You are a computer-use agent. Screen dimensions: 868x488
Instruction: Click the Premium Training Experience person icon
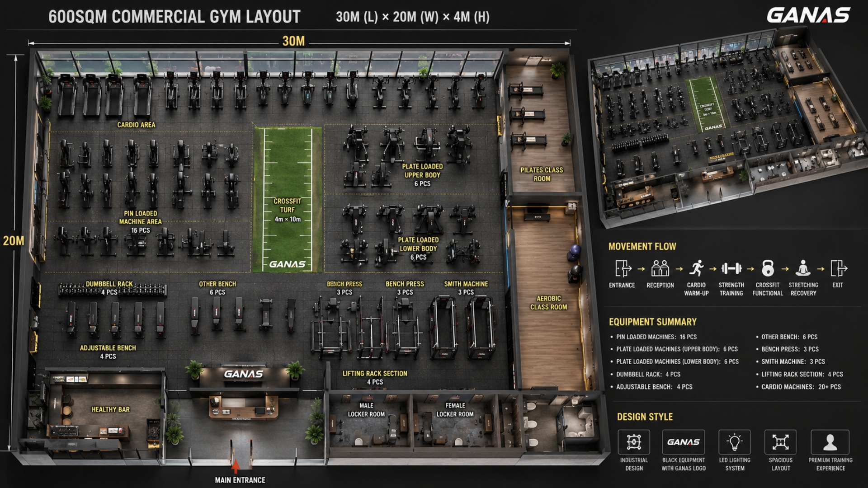click(x=830, y=442)
